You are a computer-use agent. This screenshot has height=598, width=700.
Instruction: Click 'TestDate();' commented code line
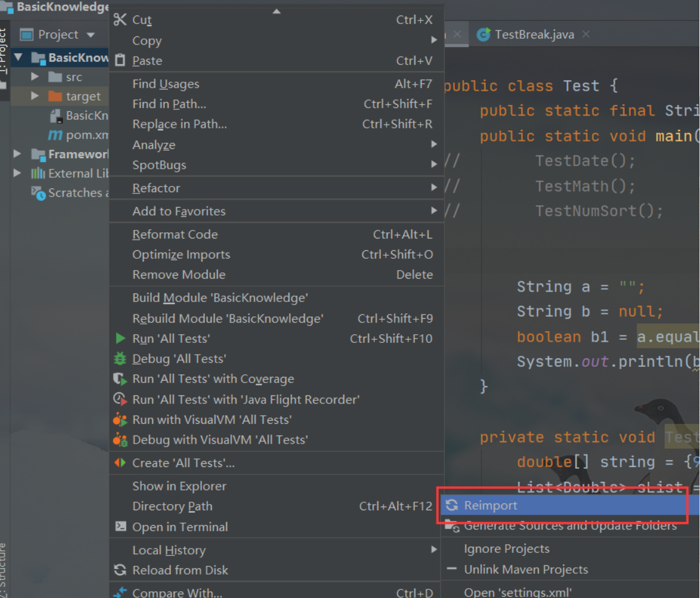tap(585, 161)
